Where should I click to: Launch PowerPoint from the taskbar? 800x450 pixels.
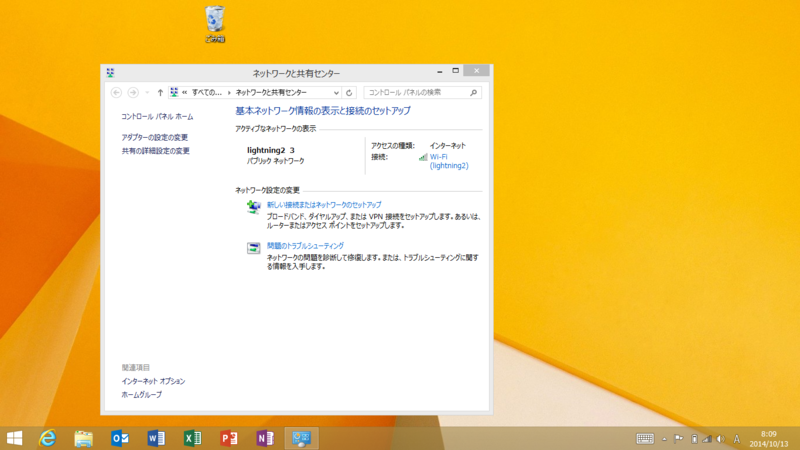(229, 438)
